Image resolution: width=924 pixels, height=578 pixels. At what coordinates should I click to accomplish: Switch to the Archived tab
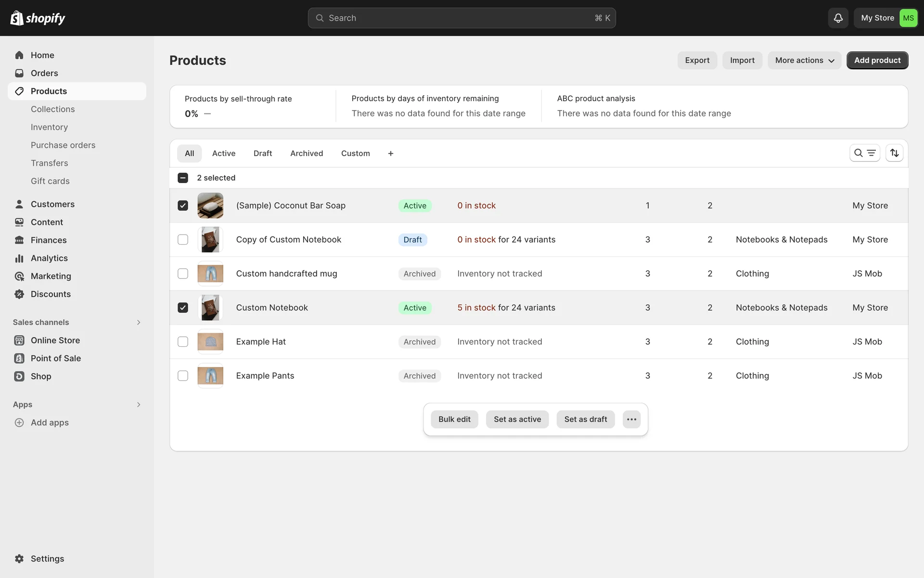point(307,154)
